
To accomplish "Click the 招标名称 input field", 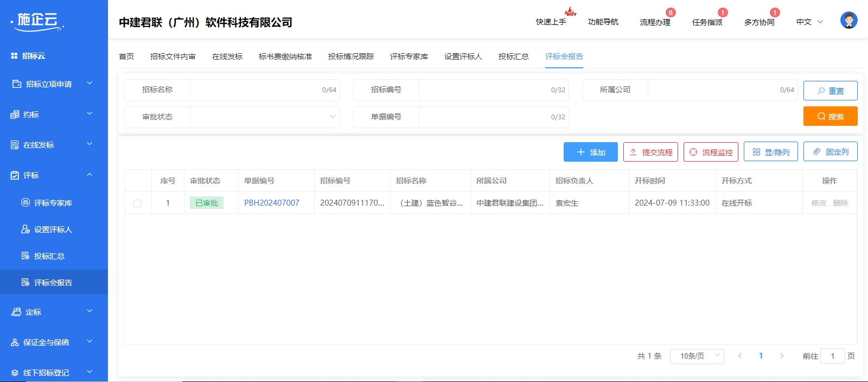I will [x=255, y=90].
